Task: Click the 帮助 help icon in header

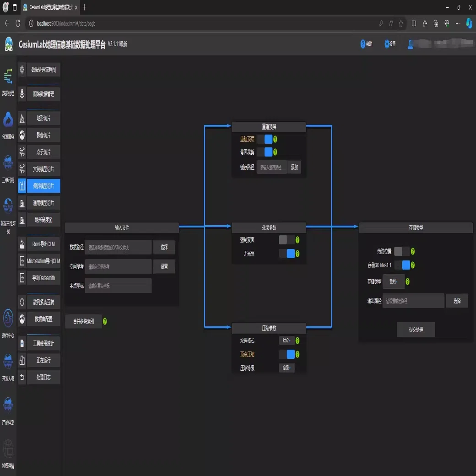Action: 363,44
